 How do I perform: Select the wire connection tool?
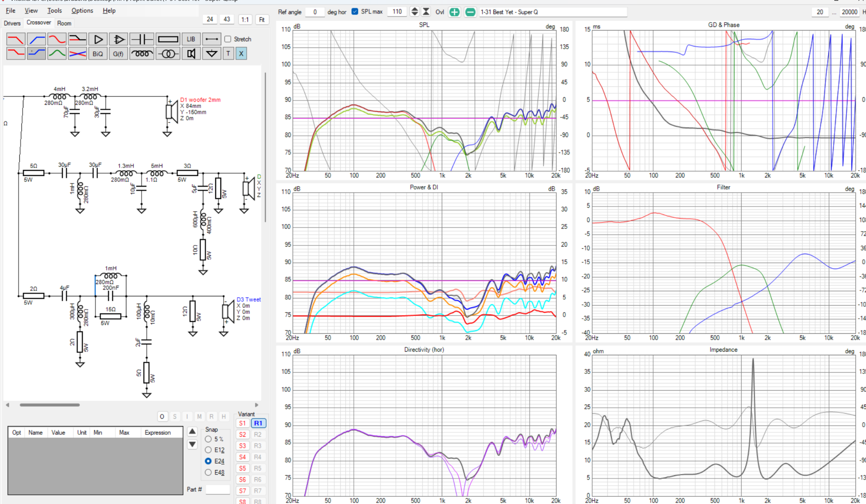pyautogui.click(x=211, y=39)
